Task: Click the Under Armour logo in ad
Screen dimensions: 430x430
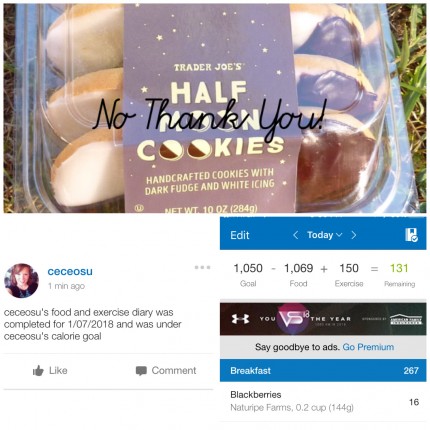Action: (x=240, y=319)
